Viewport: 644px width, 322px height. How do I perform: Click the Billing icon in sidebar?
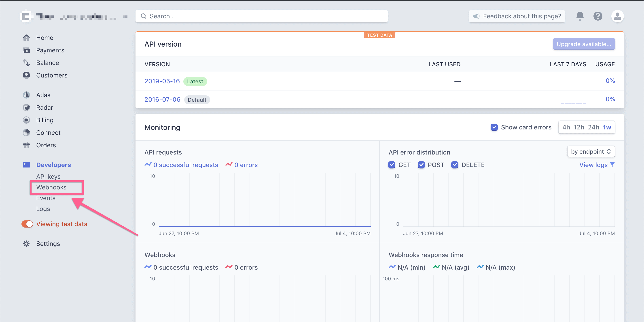[26, 120]
